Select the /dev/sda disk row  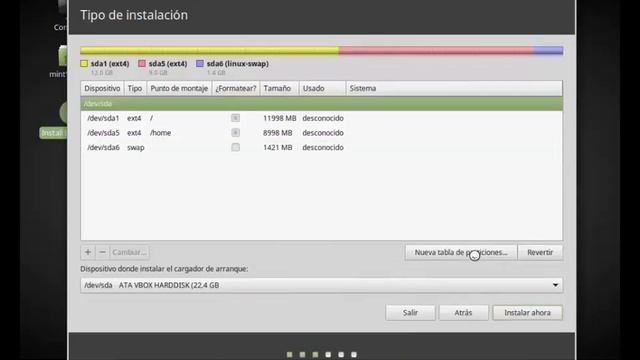pyautogui.click(x=322, y=104)
